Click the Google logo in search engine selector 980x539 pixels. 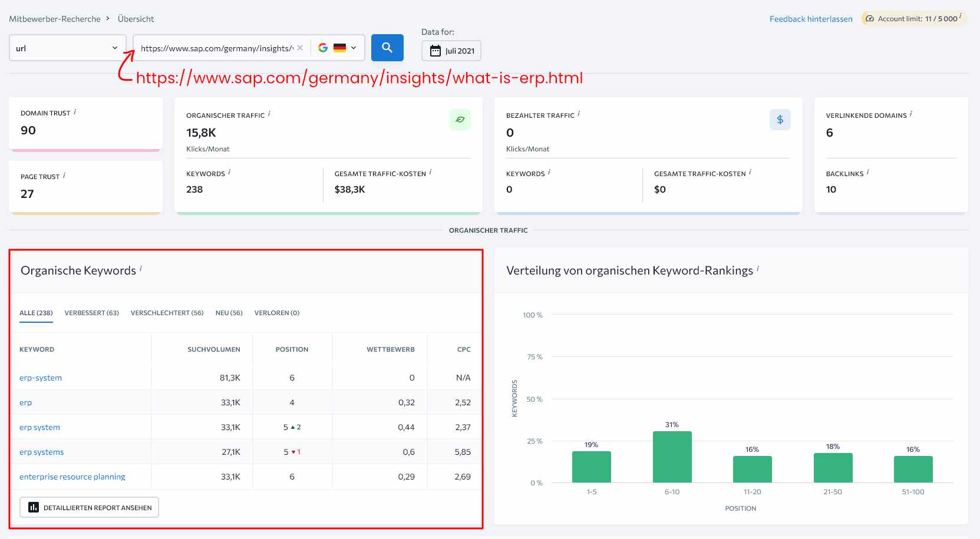click(x=323, y=48)
